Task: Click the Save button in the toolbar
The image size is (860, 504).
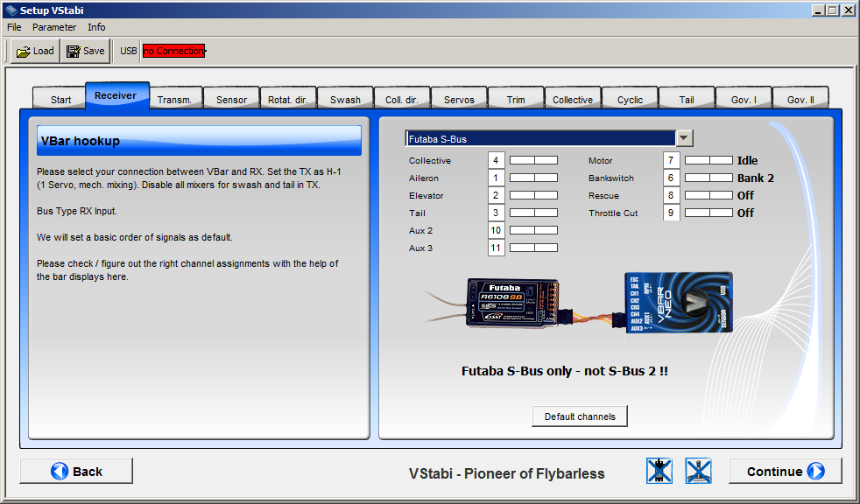Action: pos(85,51)
